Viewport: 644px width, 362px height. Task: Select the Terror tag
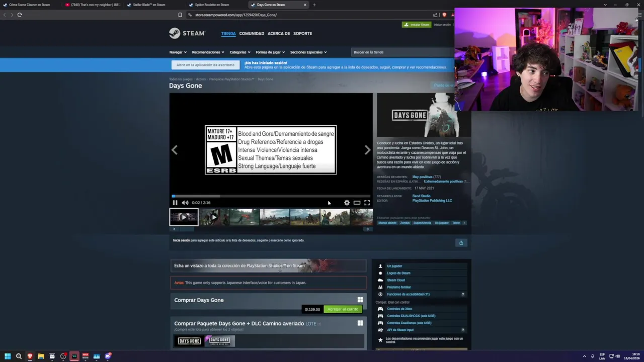[x=456, y=223]
